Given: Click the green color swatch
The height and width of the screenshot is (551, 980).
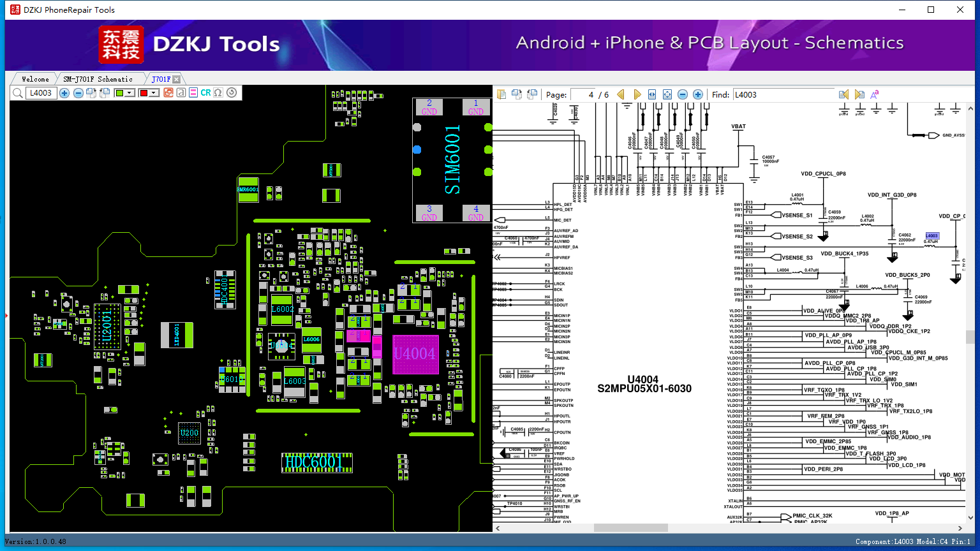Looking at the screenshot, I should (x=119, y=93).
